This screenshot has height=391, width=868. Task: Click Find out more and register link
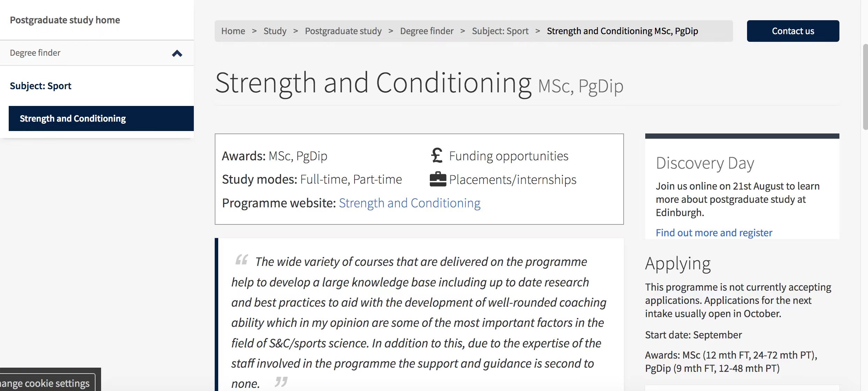point(714,232)
